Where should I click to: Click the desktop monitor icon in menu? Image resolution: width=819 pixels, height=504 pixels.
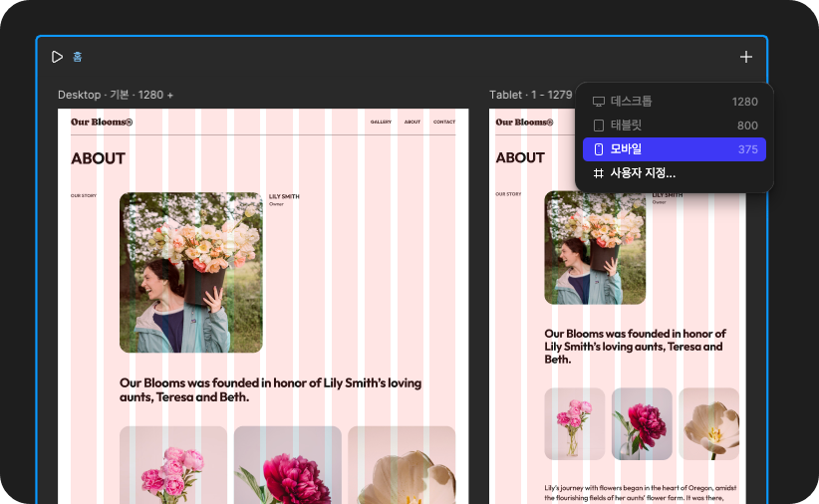pyautogui.click(x=599, y=102)
